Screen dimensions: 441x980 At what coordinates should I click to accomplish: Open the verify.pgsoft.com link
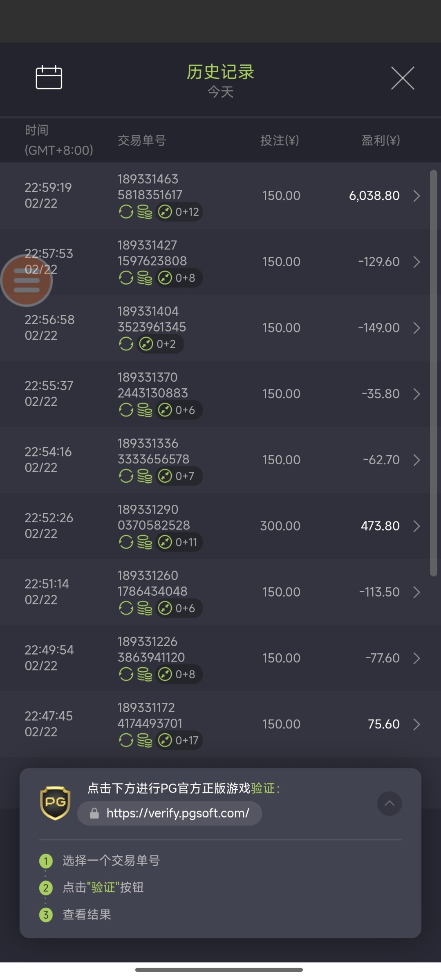point(177,813)
